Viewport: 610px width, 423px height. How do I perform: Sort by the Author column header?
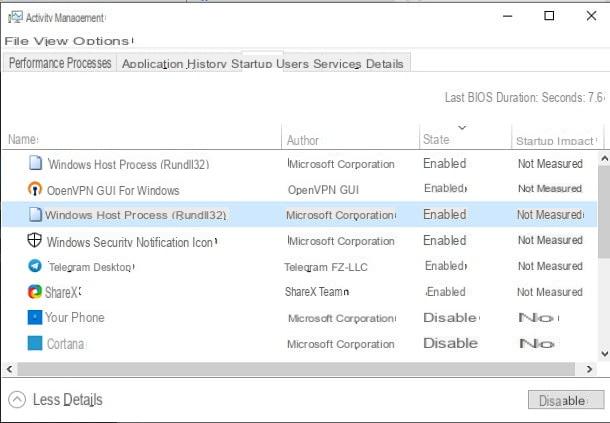pos(303,140)
